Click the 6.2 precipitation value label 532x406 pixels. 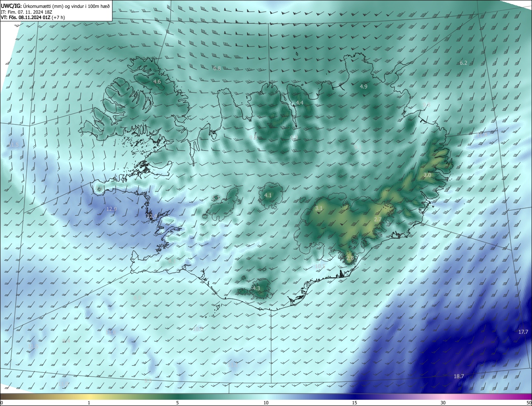[x=463, y=63]
